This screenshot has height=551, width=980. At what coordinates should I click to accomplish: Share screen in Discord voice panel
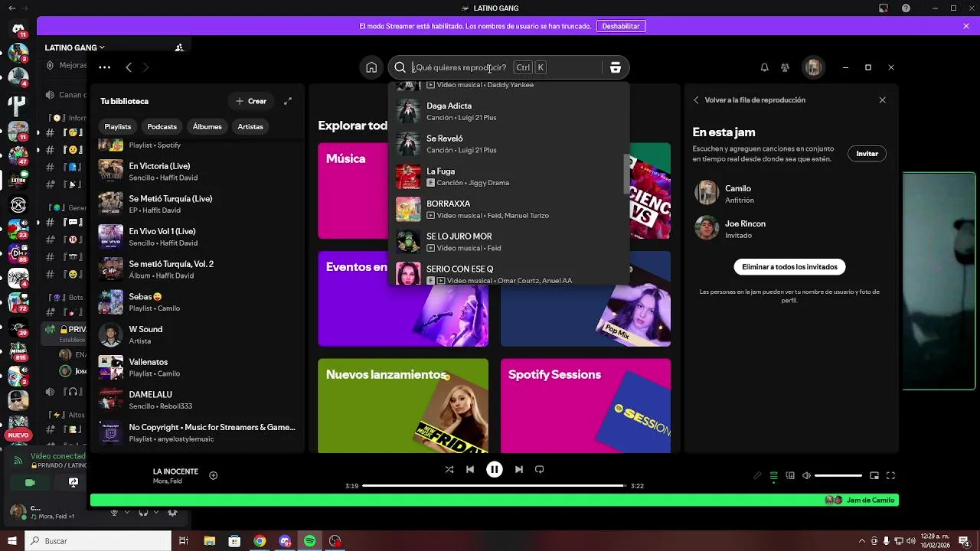click(73, 483)
